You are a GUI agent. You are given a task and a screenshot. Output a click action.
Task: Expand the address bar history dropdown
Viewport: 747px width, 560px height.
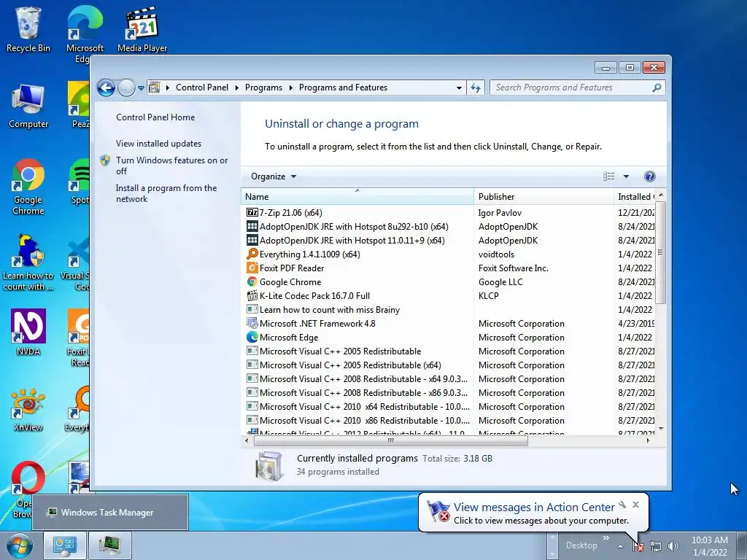[x=459, y=87]
